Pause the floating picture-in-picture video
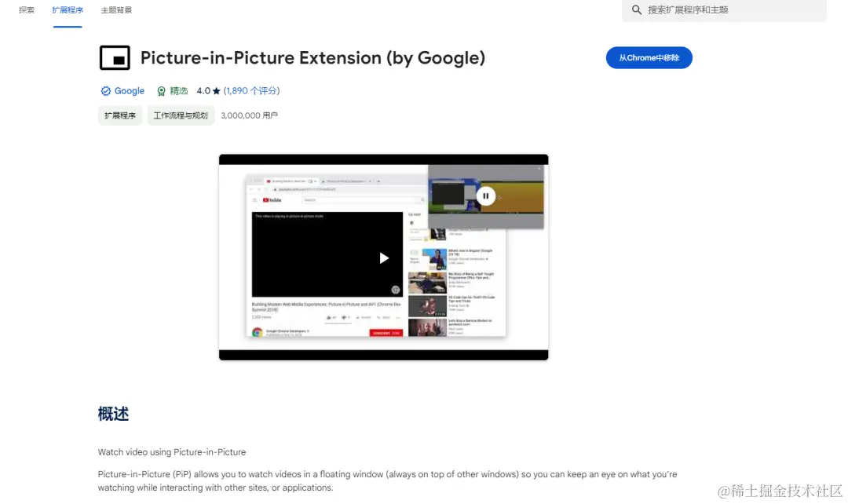 [x=486, y=195]
